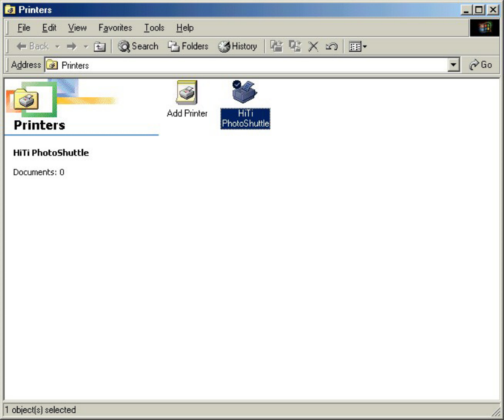Click the HiTi PhotoShuttle icon label
This screenshot has height=420, width=504.
tap(245, 119)
